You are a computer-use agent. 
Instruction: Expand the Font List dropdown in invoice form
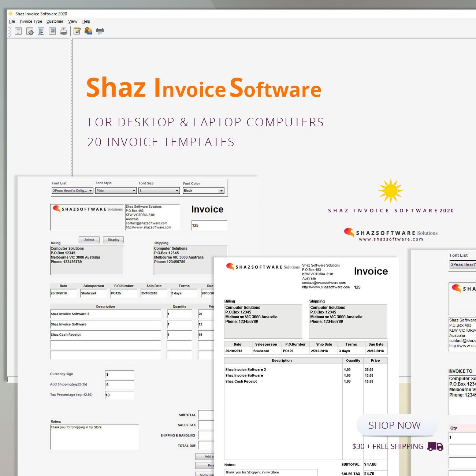(72, 191)
